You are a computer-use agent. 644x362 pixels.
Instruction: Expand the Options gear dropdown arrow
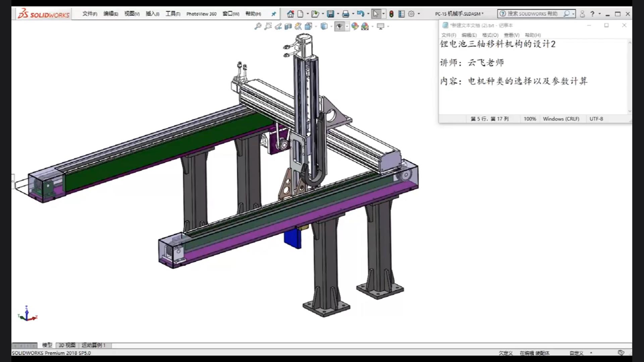point(419,14)
